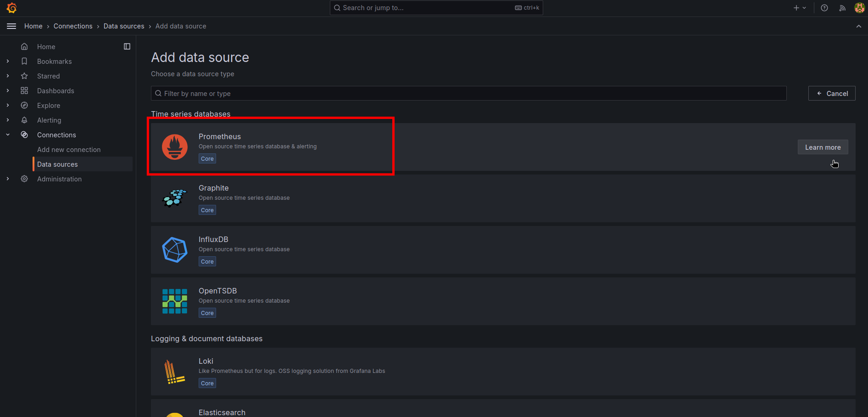The height and width of the screenshot is (417, 868).
Task: Open the help question-mark icon
Action: tap(824, 8)
